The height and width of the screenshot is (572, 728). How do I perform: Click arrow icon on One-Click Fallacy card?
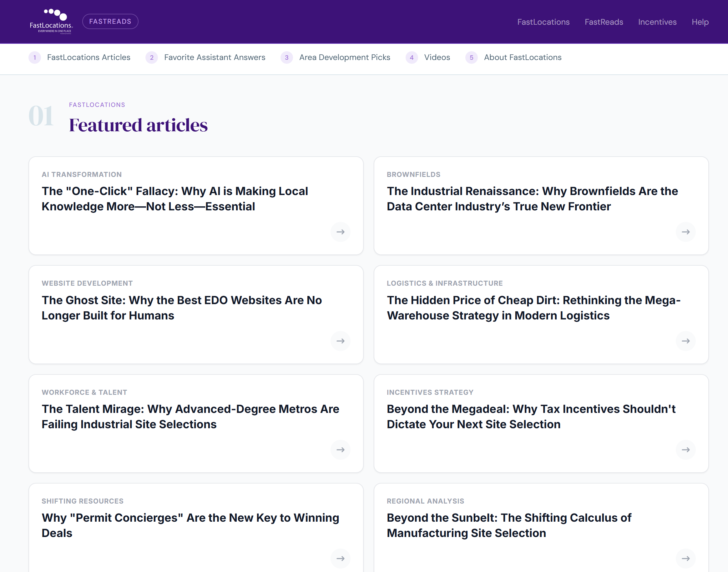coord(340,232)
